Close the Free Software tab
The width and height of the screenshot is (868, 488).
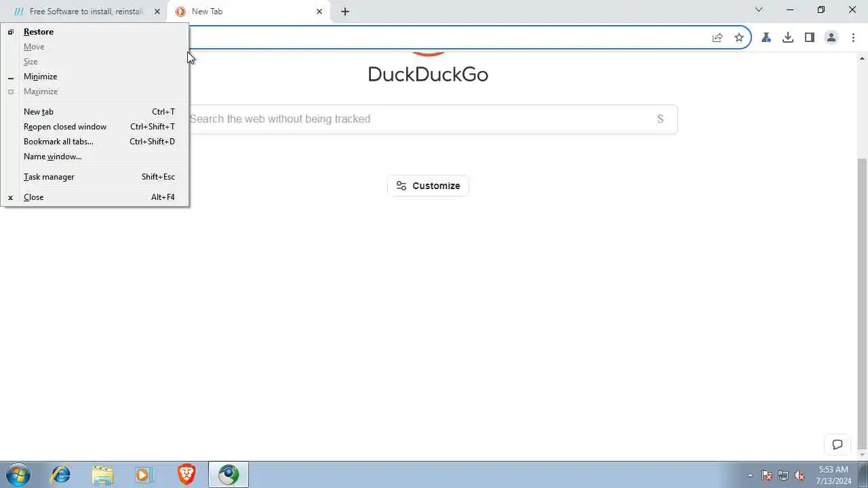click(157, 12)
